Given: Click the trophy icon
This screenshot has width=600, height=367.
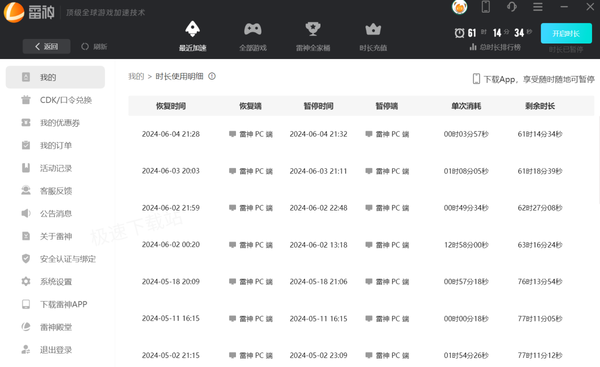Looking at the screenshot, I should point(313,29).
